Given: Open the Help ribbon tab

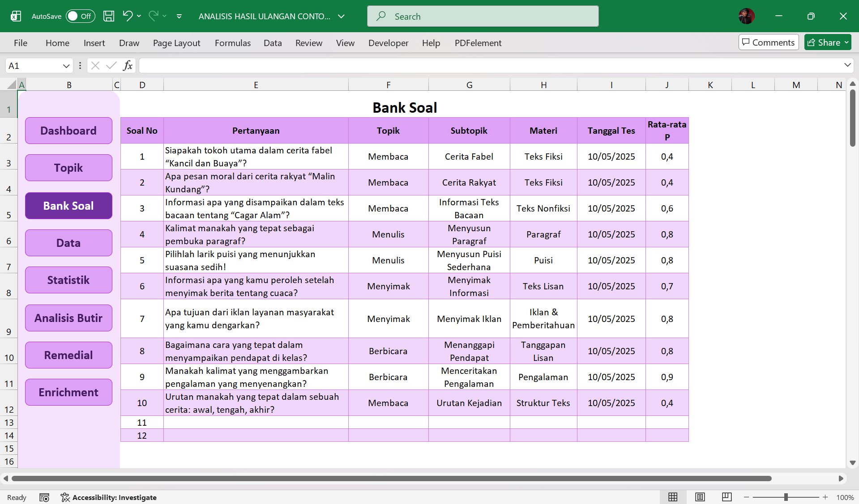Looking at the screenshot, I should (x=431, y=43).
